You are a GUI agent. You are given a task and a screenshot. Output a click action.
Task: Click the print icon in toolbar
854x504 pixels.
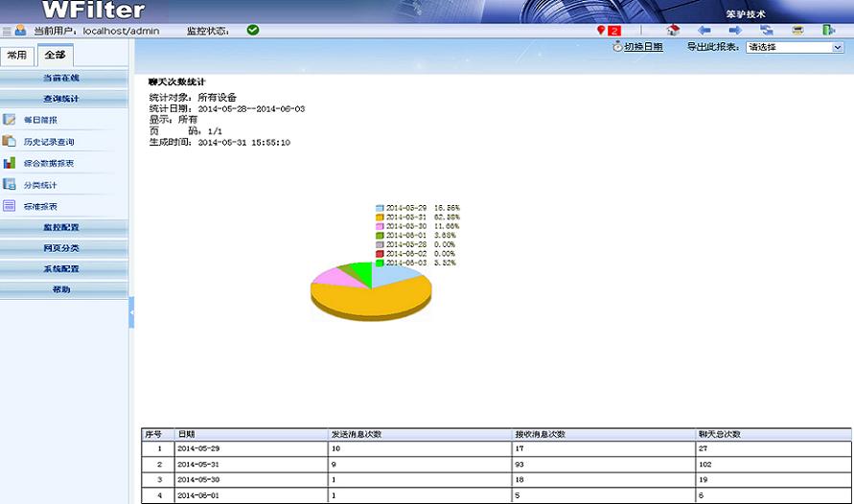pyautogui.click(x=797, y=31)
